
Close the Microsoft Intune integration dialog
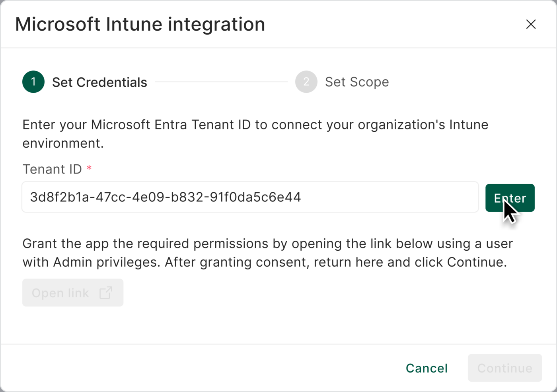531,24
